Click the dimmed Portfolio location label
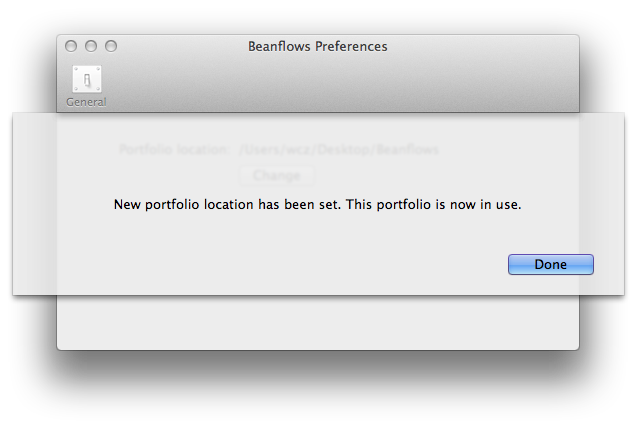The image size is (636, 429). click(174, 149)
